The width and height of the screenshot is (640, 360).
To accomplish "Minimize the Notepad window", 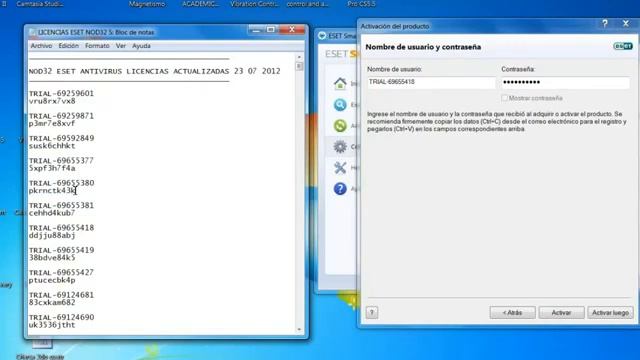I will (x=256, y=29).
